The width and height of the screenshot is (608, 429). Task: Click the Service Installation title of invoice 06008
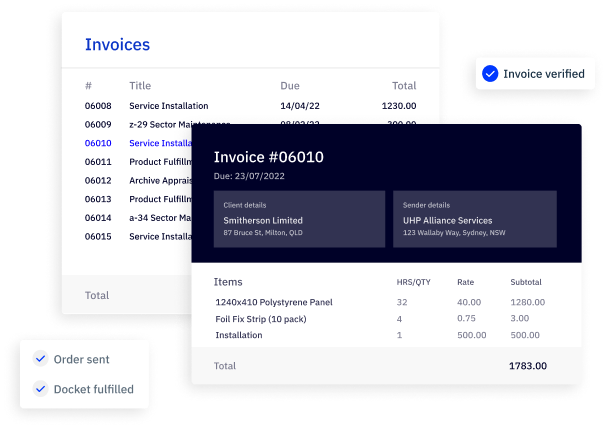(x=169, y=106)
